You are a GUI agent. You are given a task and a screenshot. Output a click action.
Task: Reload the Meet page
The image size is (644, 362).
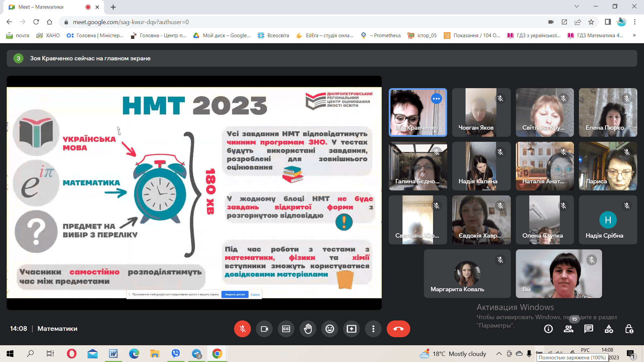(36, 22)
